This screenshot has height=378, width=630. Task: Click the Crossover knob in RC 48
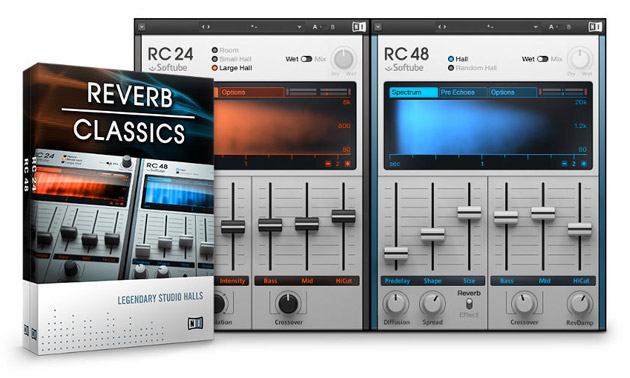click(x=524, y=304)
